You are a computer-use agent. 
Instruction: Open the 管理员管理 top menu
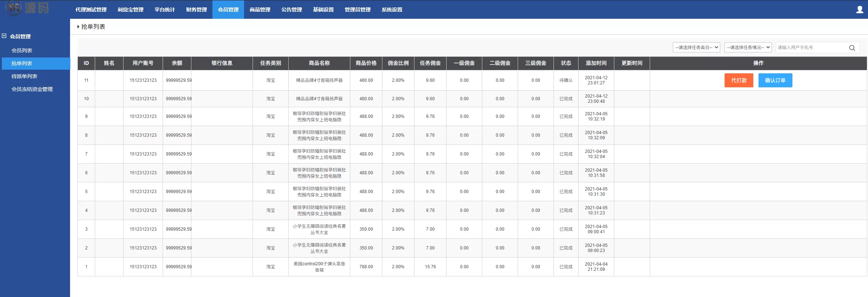pos(357,10)
